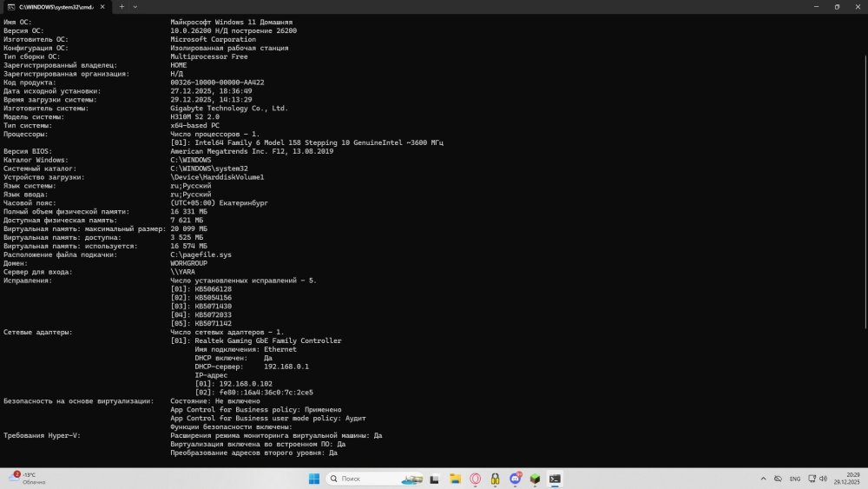
Task: Open the Windows Start menu
Action: 314,479
